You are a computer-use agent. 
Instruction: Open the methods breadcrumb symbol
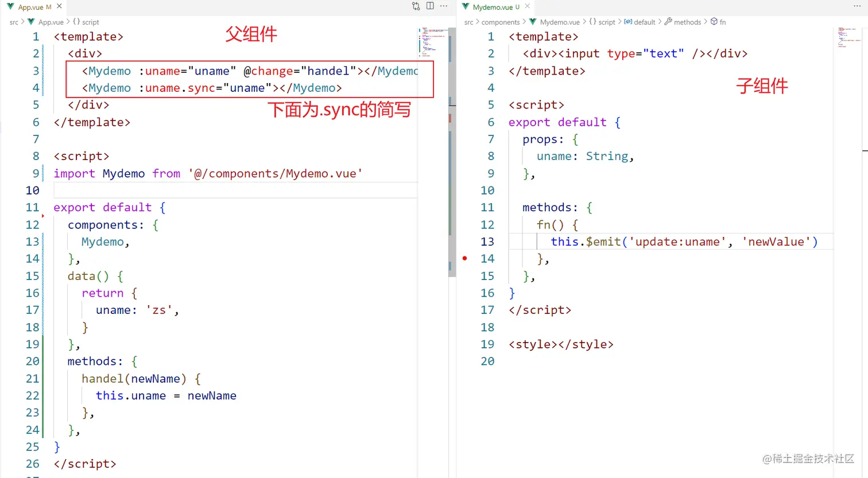click(687, 22)
